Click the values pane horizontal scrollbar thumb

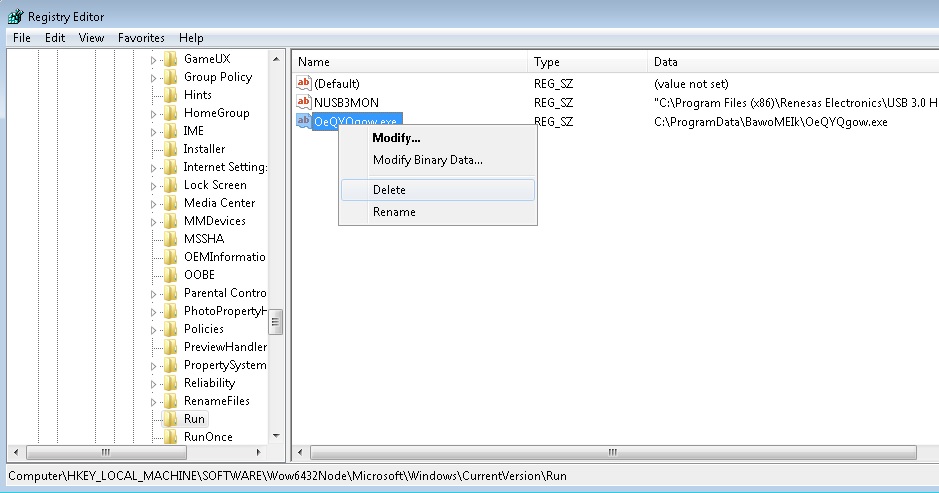tap(613, 452)
